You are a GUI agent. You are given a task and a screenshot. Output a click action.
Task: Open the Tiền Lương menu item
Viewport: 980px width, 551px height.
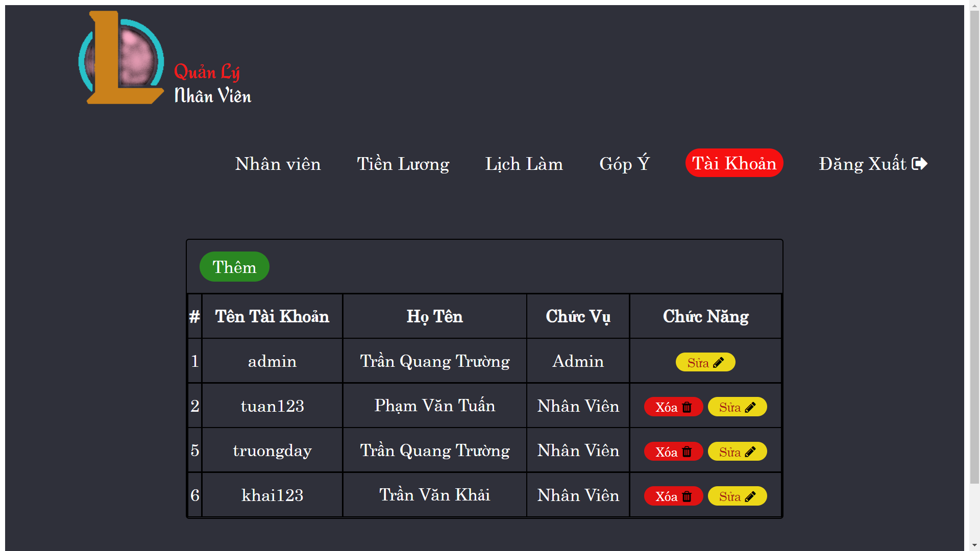pyautogui.click(x=403, y=164)
